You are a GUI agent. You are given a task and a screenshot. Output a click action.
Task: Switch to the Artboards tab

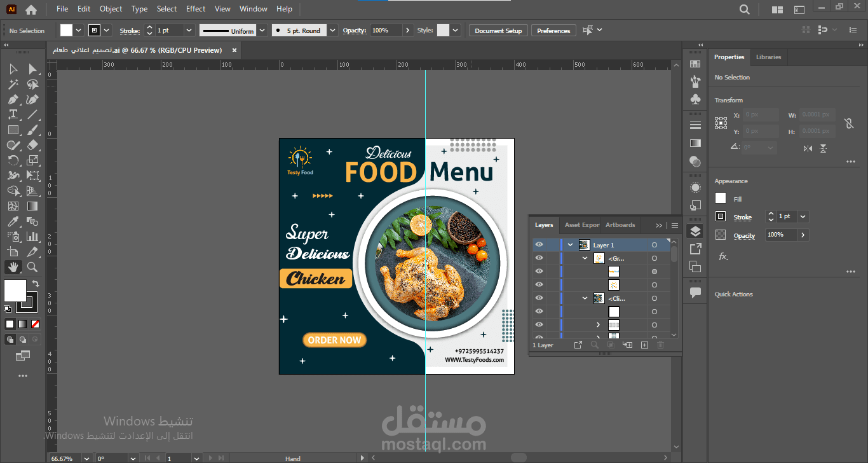pos(620,225)
